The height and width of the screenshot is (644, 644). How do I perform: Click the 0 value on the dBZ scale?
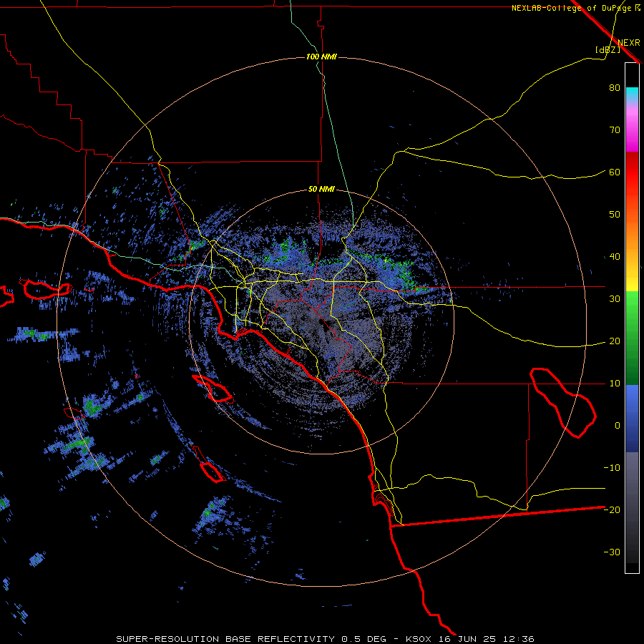click(x=618, y=426)
